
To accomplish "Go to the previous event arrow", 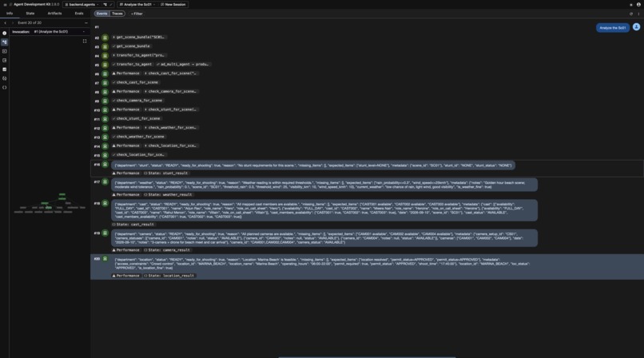I will (x=5, y=23).
